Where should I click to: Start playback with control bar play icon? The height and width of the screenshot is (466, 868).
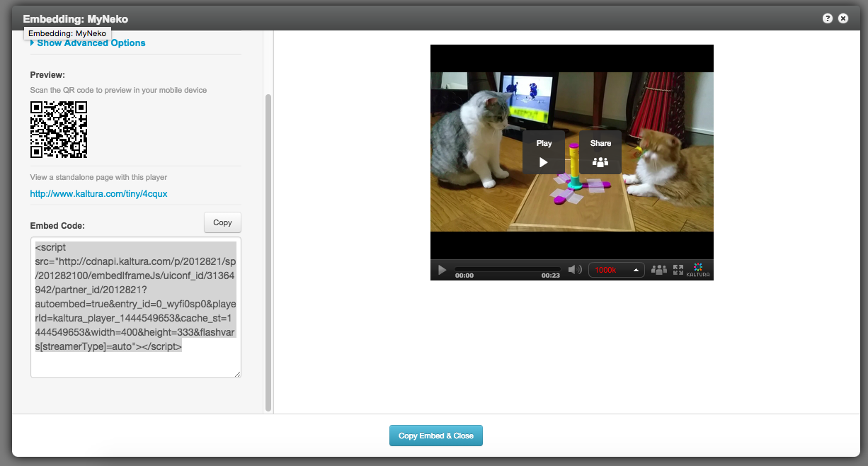[x=442, y=270]
